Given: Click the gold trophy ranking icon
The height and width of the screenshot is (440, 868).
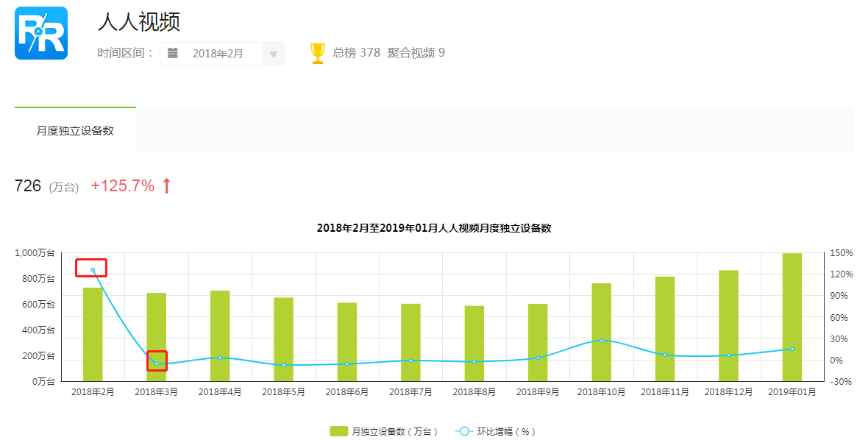Looking at the screenshot, I should pos(317,53).
